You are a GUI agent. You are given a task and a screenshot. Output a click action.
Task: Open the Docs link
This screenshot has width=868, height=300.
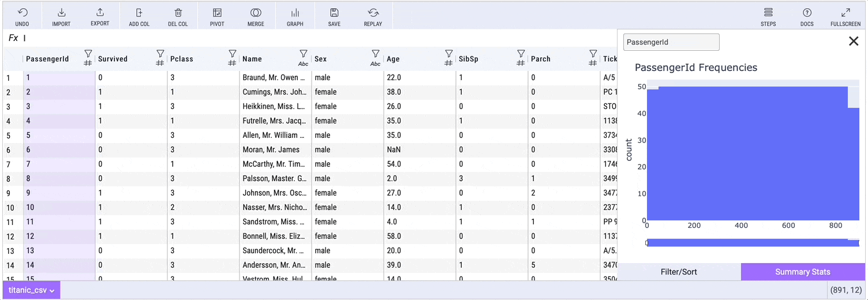807,13
